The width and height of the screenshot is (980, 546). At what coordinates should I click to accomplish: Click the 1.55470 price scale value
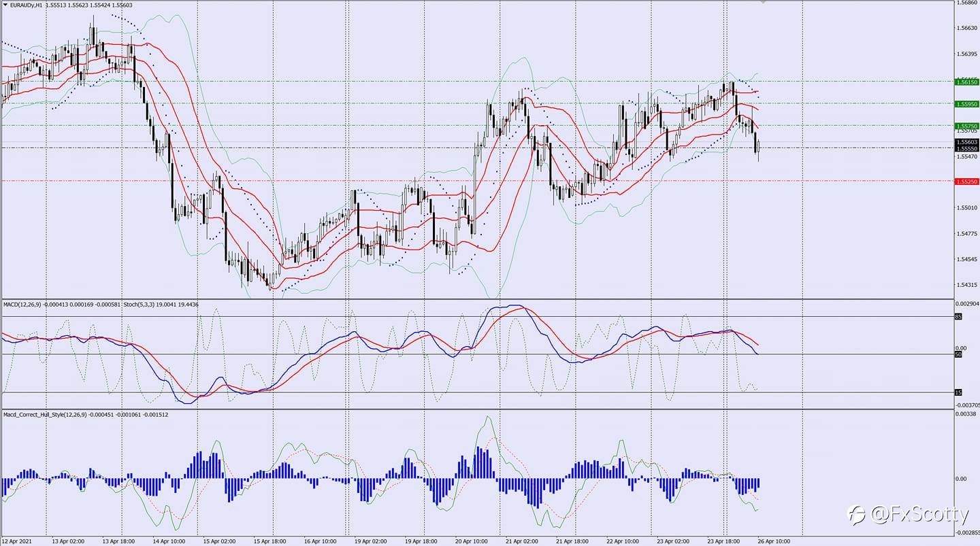tap(967, 156)
